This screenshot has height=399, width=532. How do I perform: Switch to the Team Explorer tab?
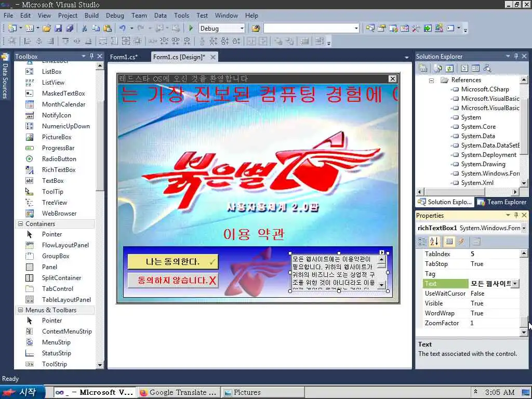502,202
